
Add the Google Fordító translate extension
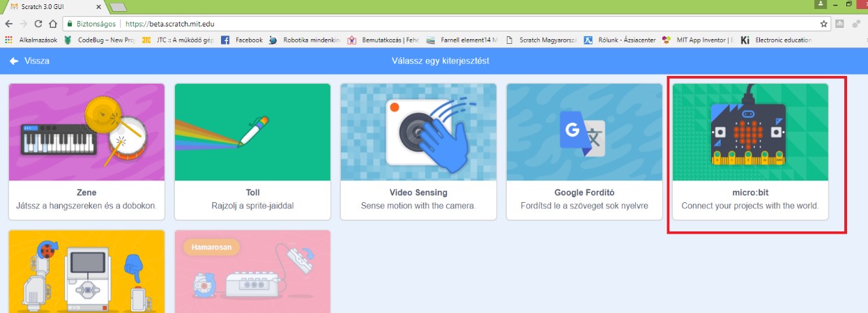point(584,151)
